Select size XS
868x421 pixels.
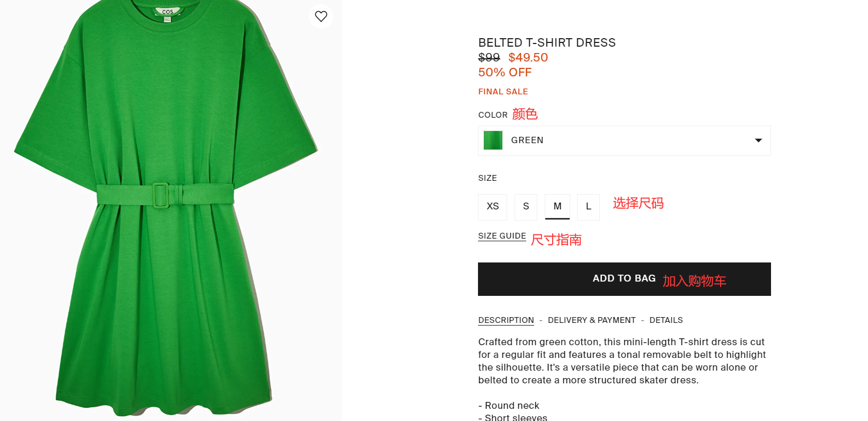pos(492,206)
